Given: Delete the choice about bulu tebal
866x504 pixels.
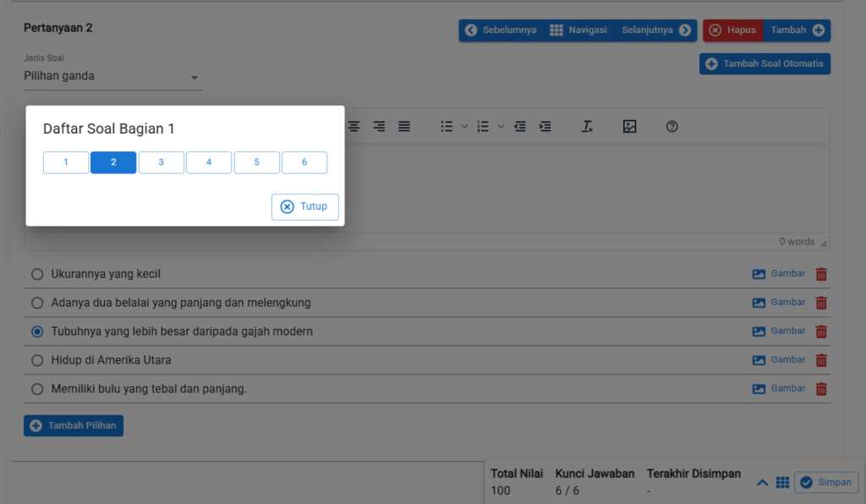Looking at the screenshot, I should tap(821, 389).
